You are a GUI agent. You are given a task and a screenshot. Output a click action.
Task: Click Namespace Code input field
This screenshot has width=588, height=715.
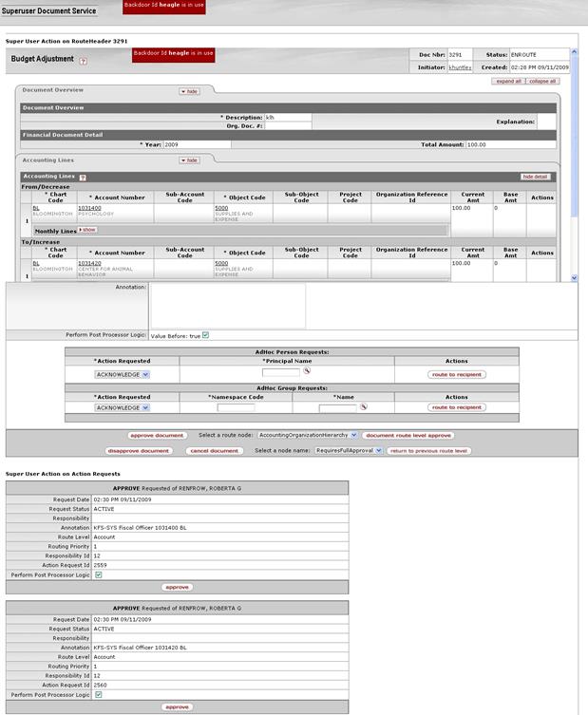pos(236,407)
